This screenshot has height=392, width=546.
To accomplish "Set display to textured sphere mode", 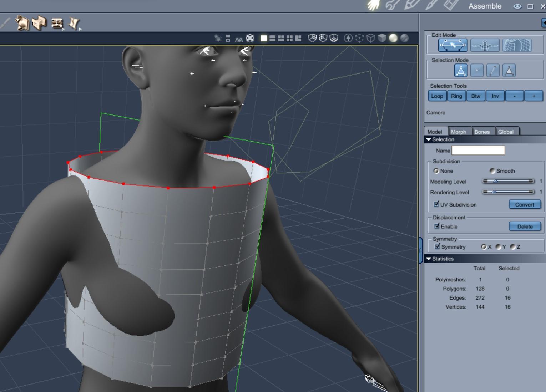I will click(x=404, y=38).
